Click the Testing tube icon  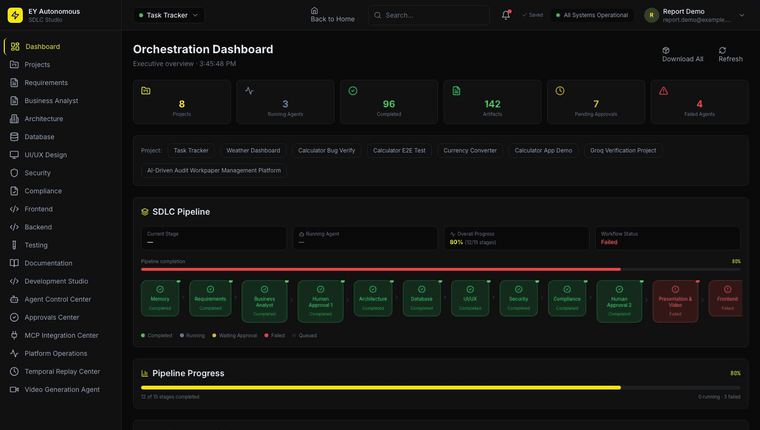(x=15, y=245)
